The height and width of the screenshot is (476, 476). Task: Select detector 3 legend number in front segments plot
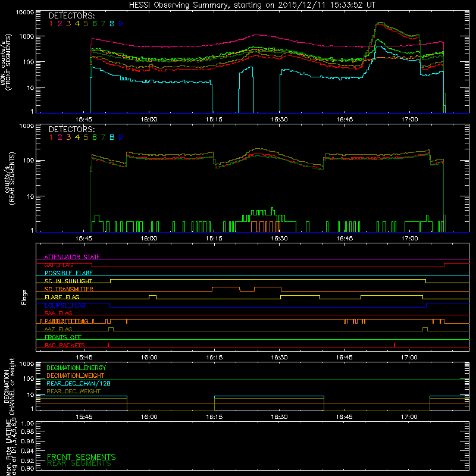(x=68, y=24)
